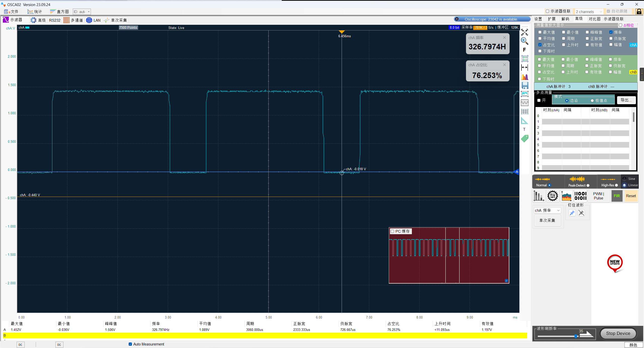
Task: Select Sine interpolation
Action: coord(625,179)
